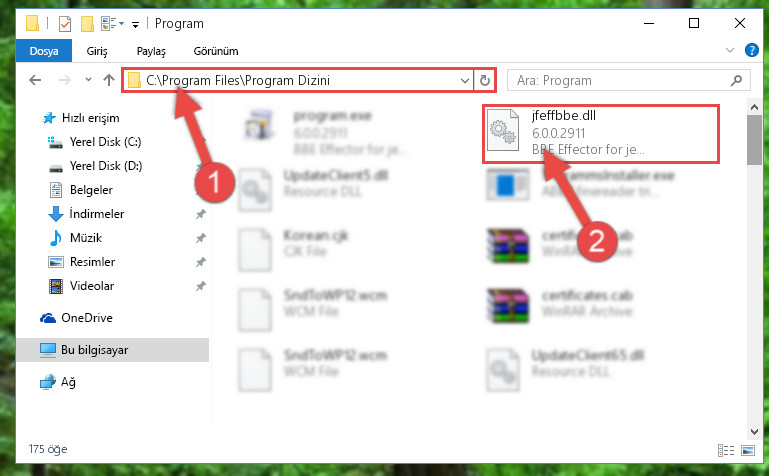
Task: Open the Dosya menu tab
Action: 44,51
